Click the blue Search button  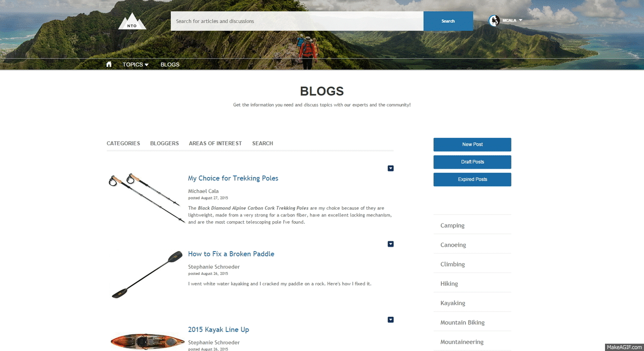click(x=448, y=21)
